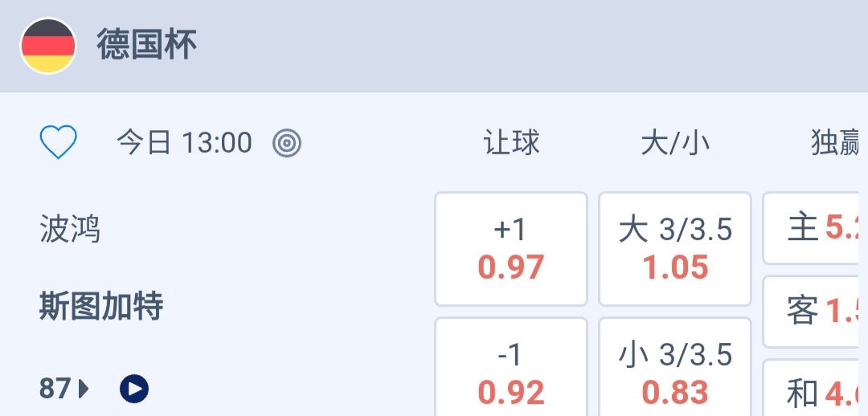Select the 让球 column header
Screen dimensions: 868x416
click(x=511, y=143)
